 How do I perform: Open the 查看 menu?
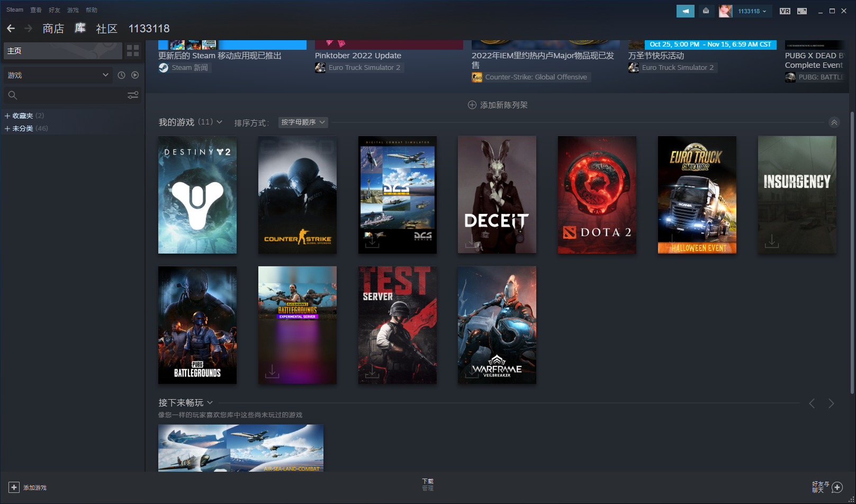36,10
